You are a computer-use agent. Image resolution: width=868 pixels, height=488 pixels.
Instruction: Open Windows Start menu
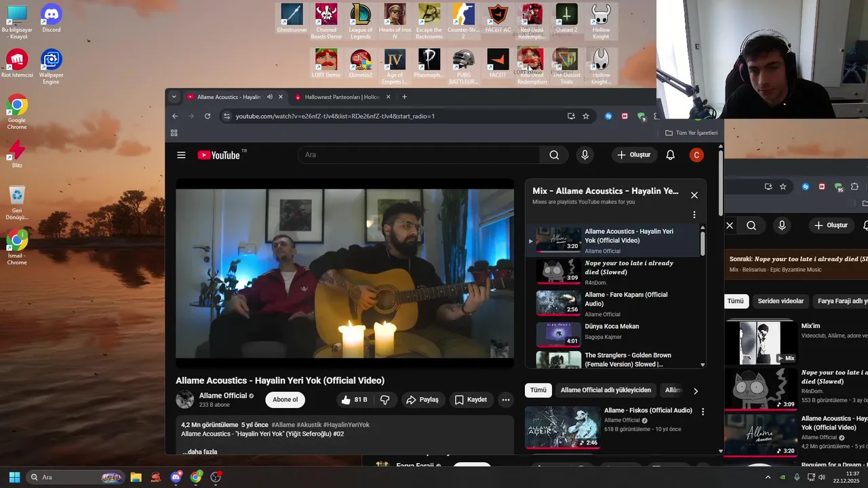point(14,477)
